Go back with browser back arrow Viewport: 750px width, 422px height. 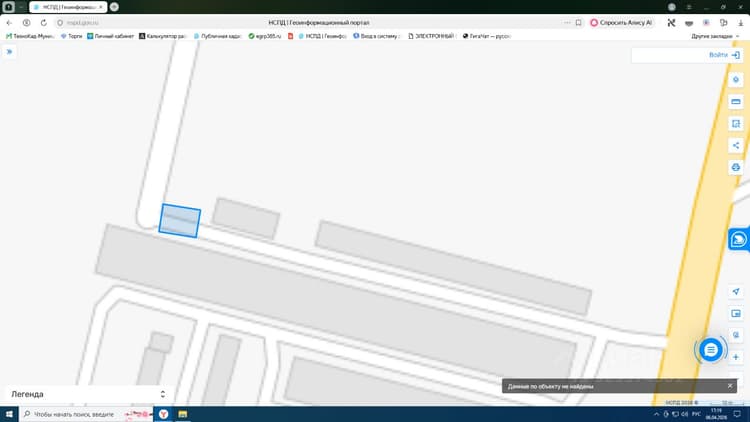[x=9, y=22]
